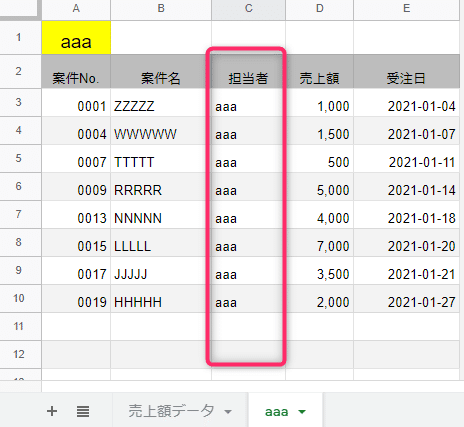Image resolution: width=464 pixels, height=427 pixels.
Task: Select the yellow aaa cell A1
Action: (x=76, y=38)
